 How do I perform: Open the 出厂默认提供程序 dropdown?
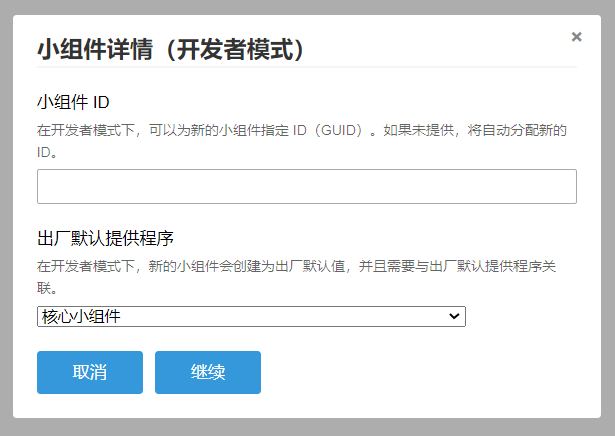pyautogui.click(x=250, y=316)
